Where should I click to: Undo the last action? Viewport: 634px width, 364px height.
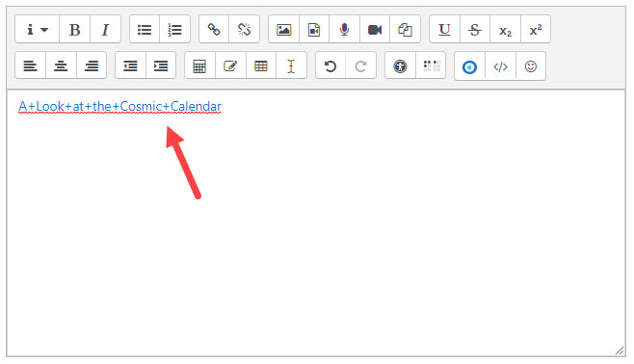click(330, 65)
